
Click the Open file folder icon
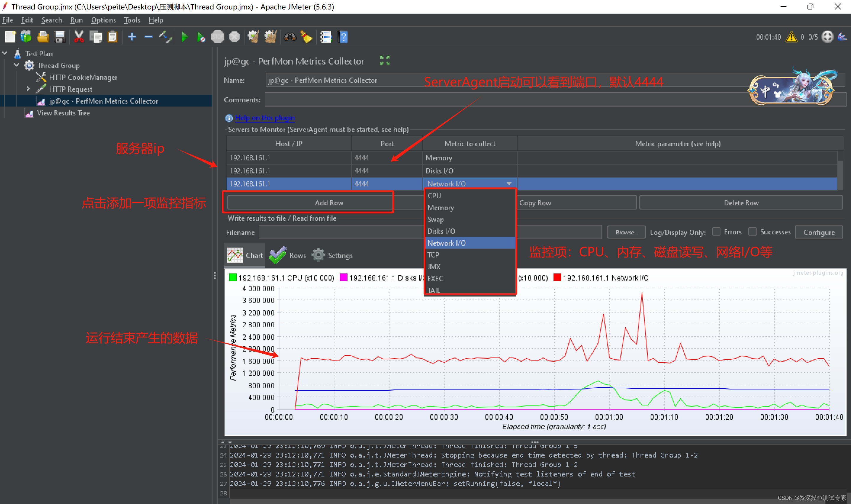tap(43, 37)
